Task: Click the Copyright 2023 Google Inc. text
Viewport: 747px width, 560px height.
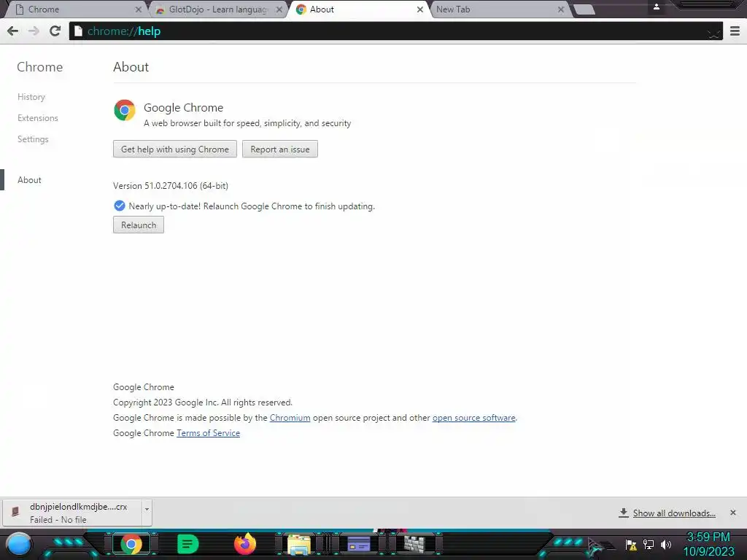Action: (203, 402)
